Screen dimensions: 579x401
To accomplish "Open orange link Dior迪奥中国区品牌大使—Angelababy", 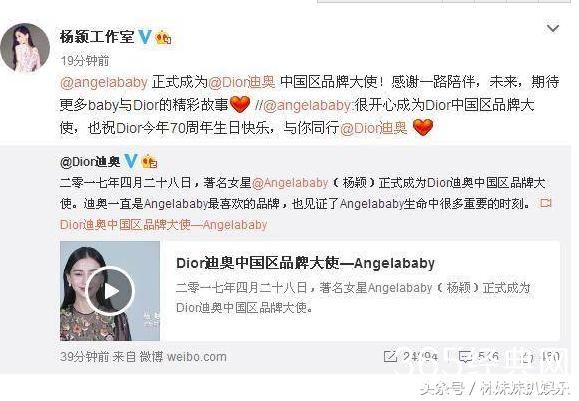I will tap(163, 225).
